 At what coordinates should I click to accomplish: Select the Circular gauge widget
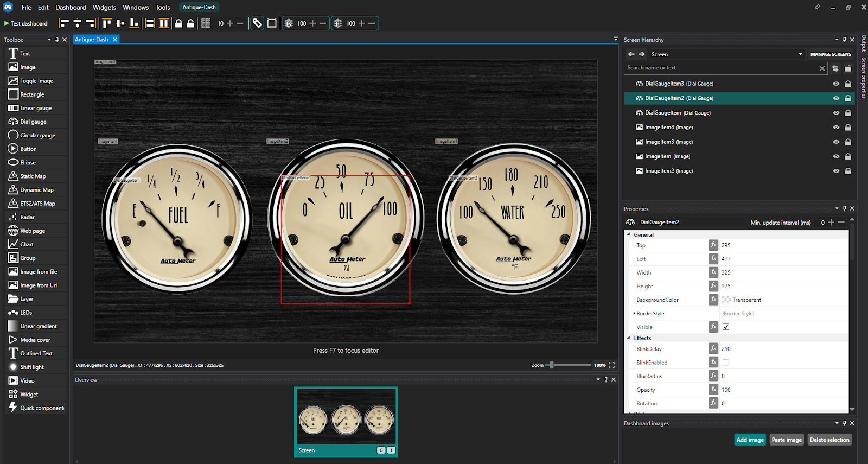click(x=36, y=135)
